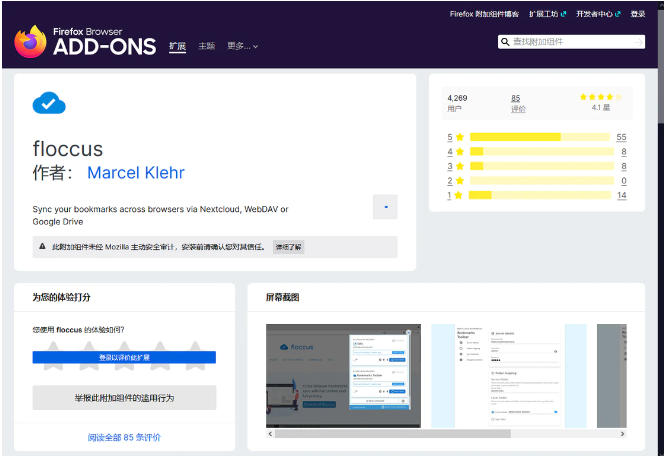Click the warning triangle icon in notice
This screenshot has height=456, width=664.
[x=42, y=246]
